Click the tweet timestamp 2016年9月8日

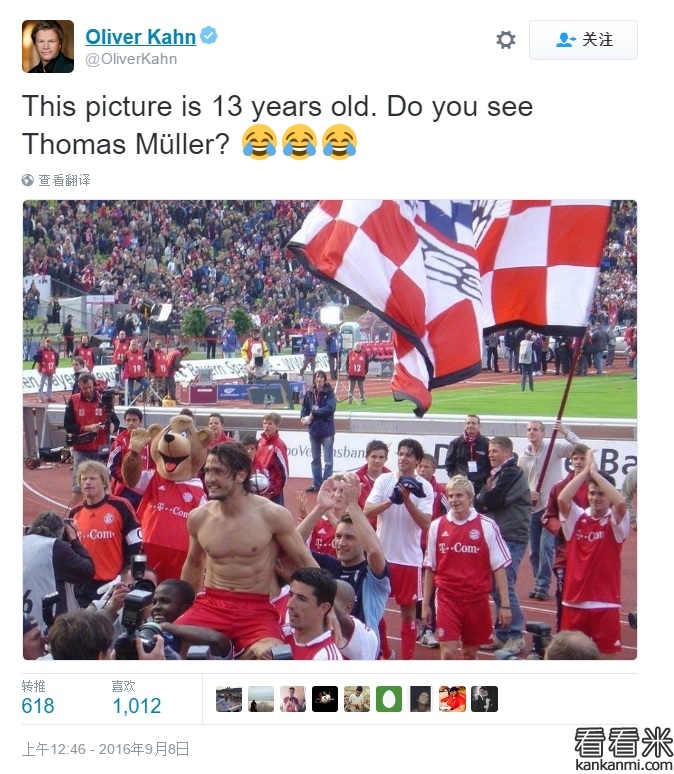point(105,749)
